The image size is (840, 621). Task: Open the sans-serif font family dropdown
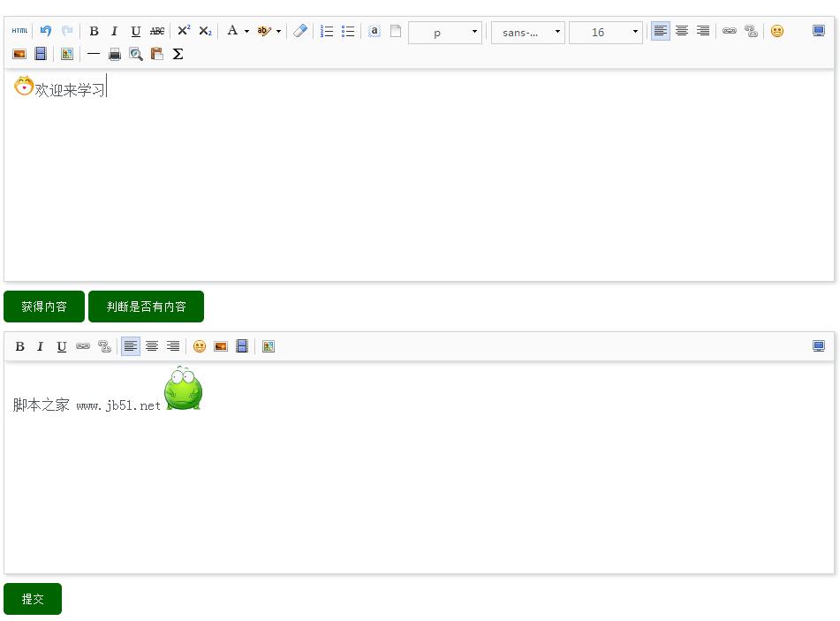click(527, 33)
